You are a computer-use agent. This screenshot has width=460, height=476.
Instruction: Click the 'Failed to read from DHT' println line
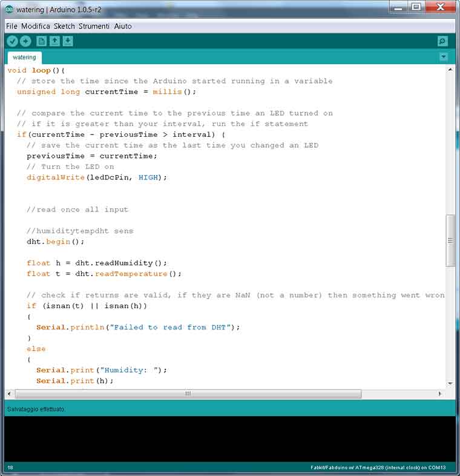[x=138, y=327]
